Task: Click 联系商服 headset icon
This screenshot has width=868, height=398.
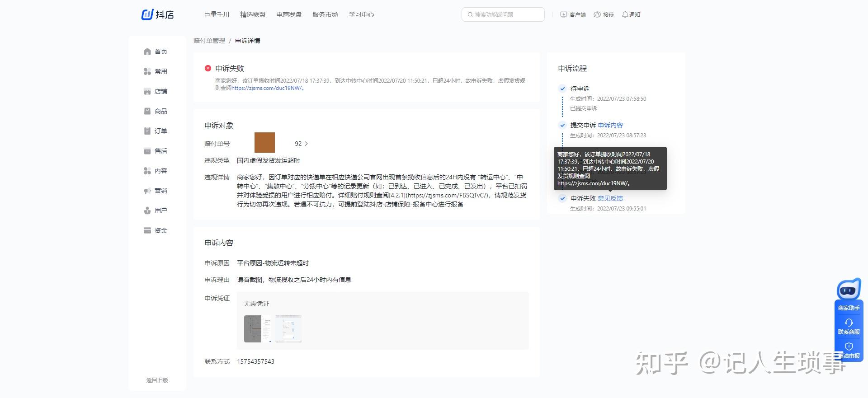Action: 849,323
